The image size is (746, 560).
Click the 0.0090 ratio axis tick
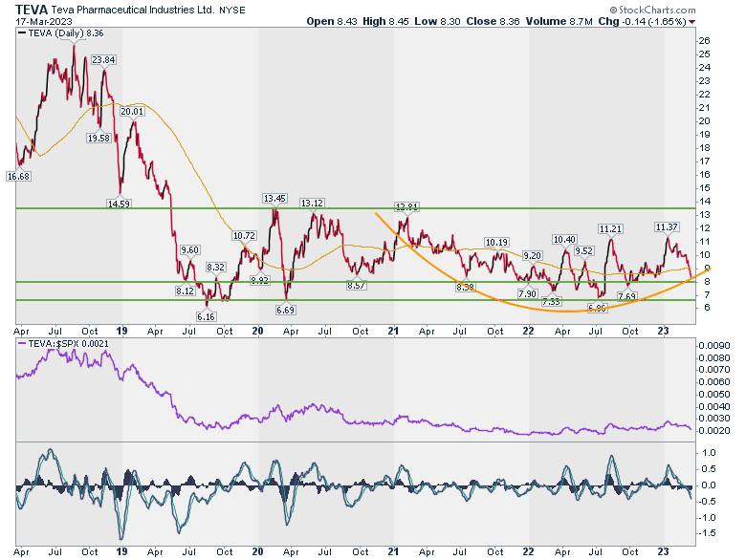pyautogui.click(x=713, y=346)
